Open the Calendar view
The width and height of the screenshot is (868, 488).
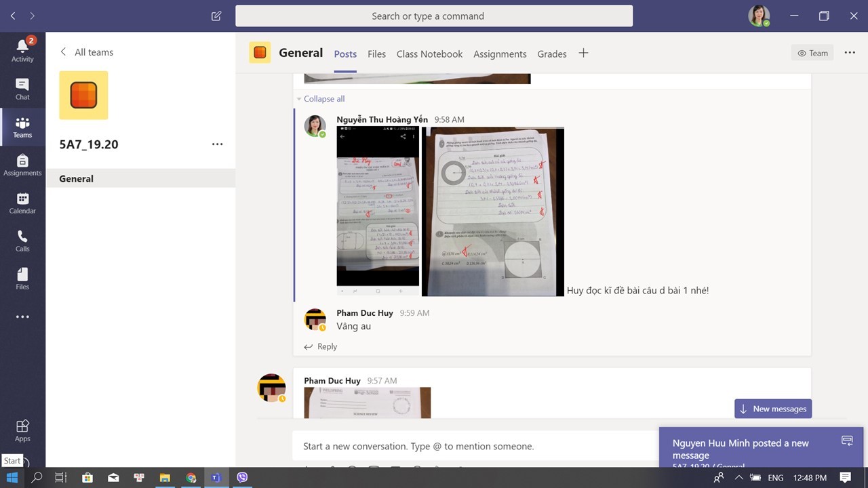click(22, 203)
